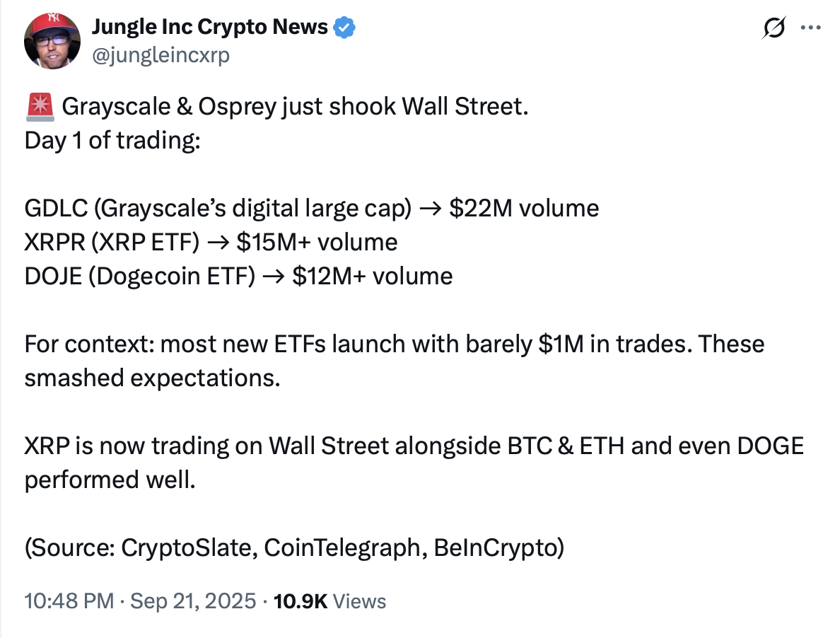Click the arrow after GDLC description

(430, 209)
